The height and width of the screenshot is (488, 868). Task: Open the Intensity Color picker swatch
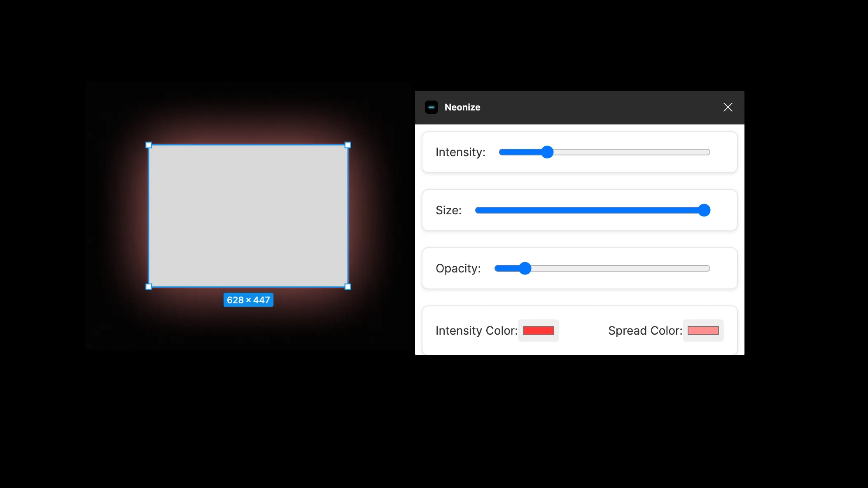pos(538,331)
